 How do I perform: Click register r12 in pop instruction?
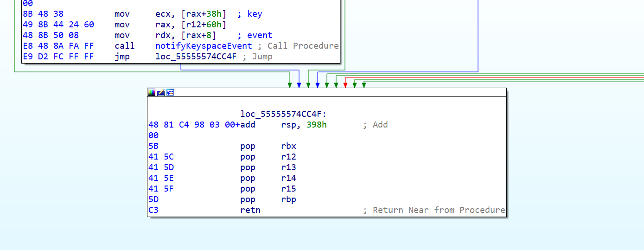point(288,157)
